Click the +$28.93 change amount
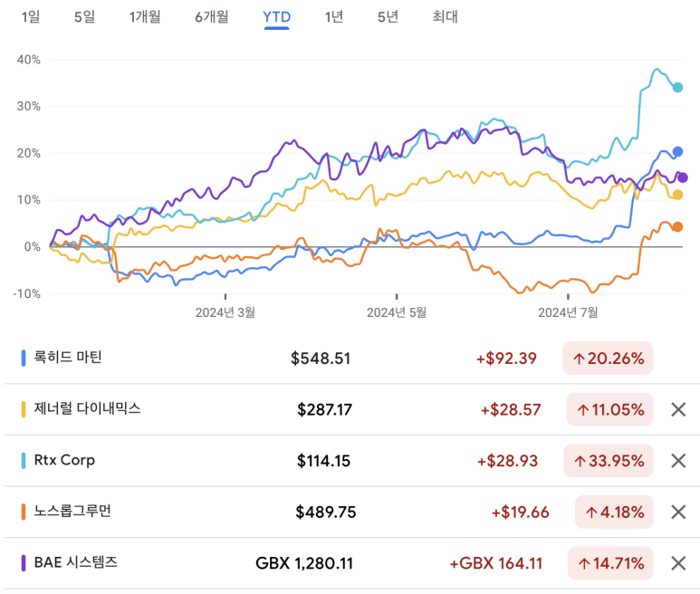The width and height of the screenshot is (700, 594). point(508,461)
